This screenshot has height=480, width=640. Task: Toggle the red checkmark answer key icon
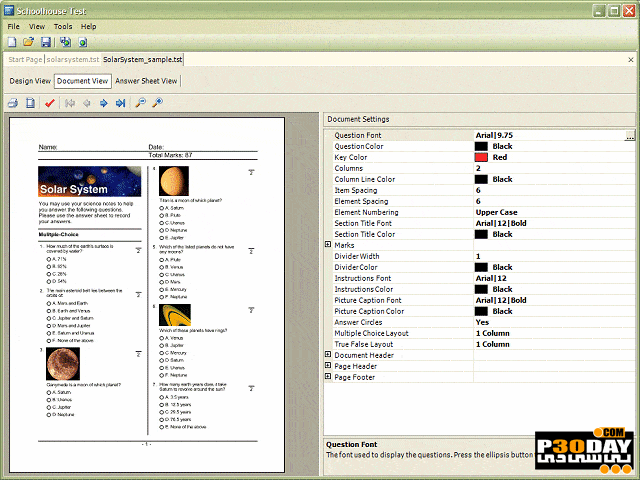point(50,103)
